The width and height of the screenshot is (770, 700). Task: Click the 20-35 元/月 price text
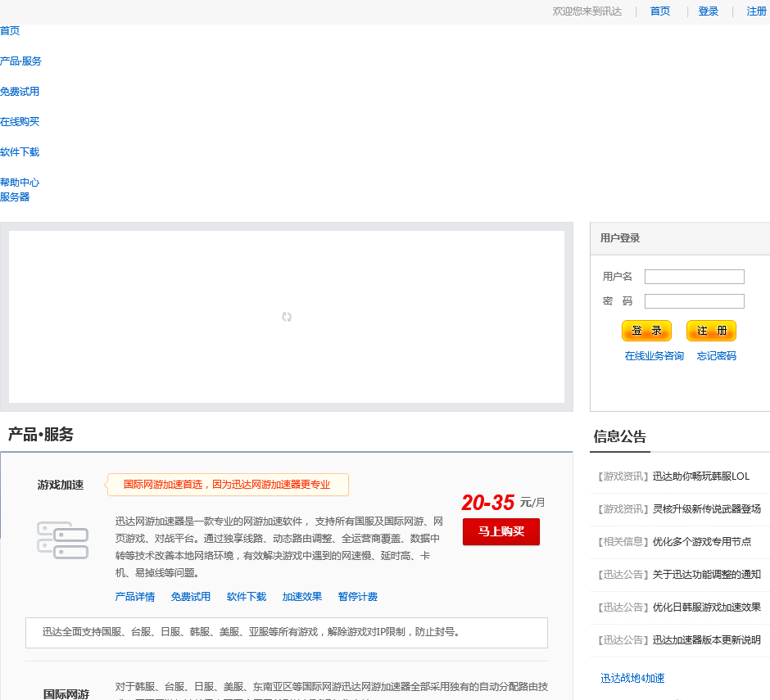503,503
